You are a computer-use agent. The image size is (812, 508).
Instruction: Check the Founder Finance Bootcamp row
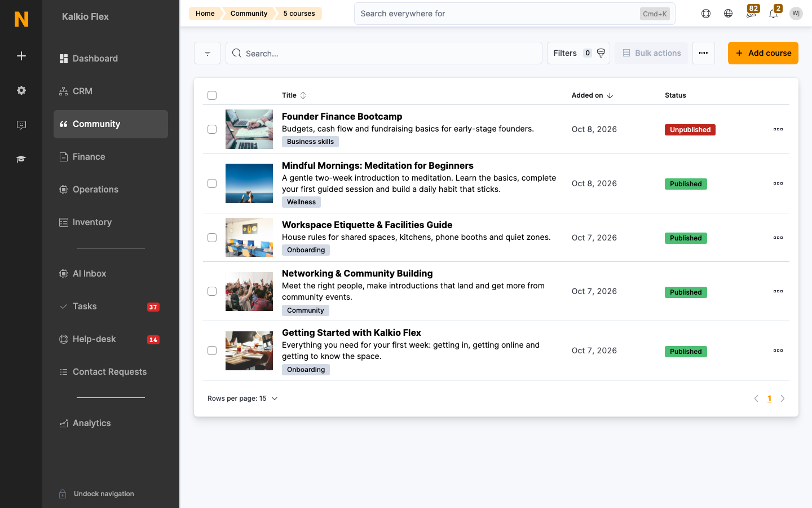(212, 129)
